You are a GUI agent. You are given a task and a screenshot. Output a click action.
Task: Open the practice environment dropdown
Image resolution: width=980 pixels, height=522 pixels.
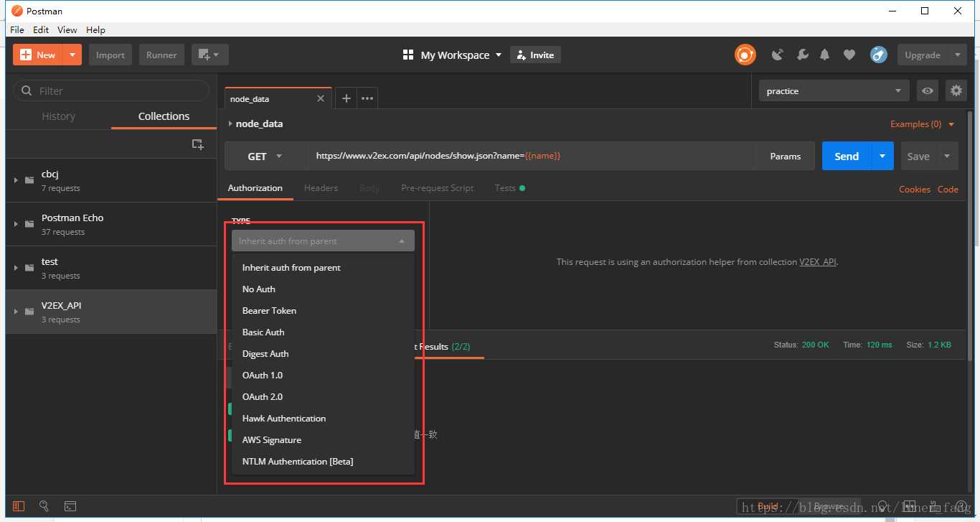[834, 90]
